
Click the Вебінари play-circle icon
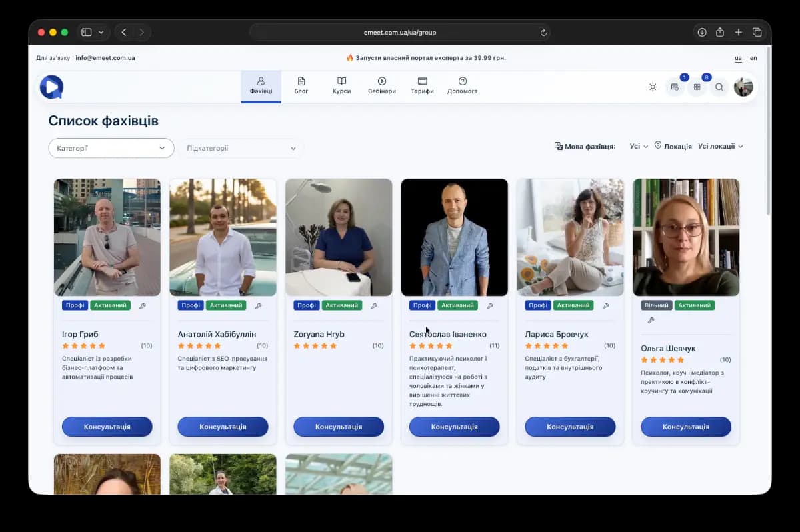point(381,81)
